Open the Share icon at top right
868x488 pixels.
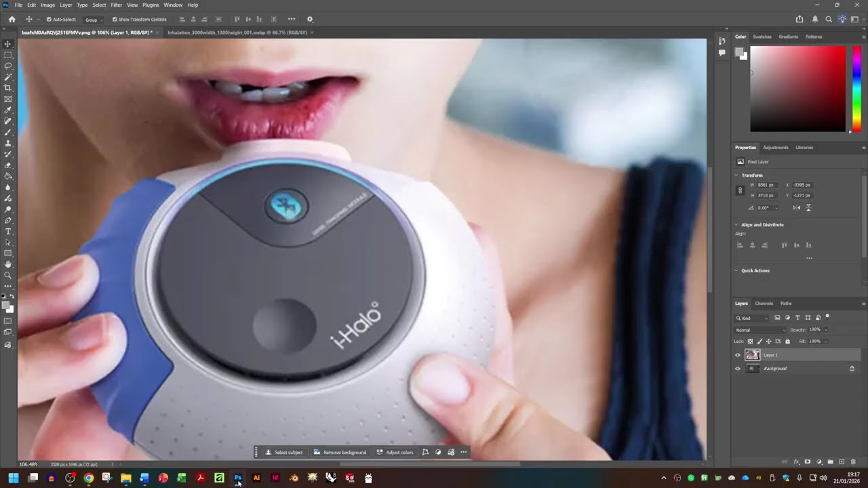click(x=800, y=19)
